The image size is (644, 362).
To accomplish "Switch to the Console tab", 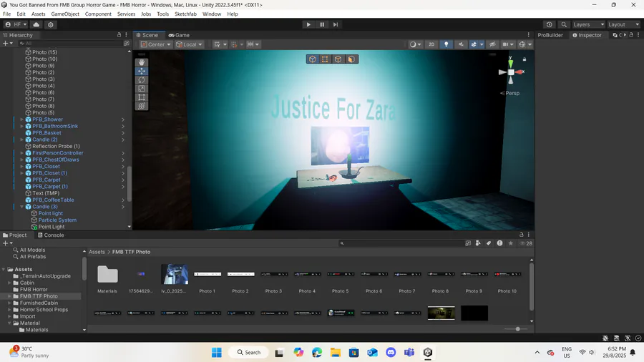I will point(50,235).
